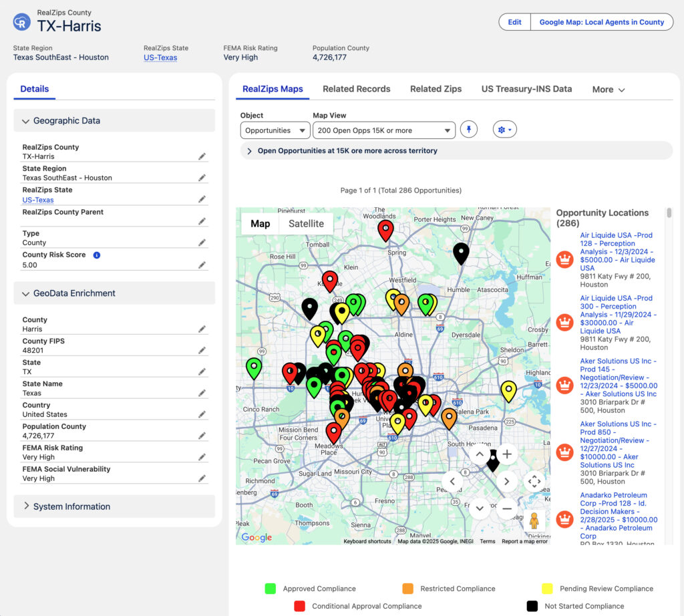The height and width of the screenshot is (616, 684).
Task: Click the green Approved Compliance legend swatch
Action: pyautogui.click(x=271, y=589)
